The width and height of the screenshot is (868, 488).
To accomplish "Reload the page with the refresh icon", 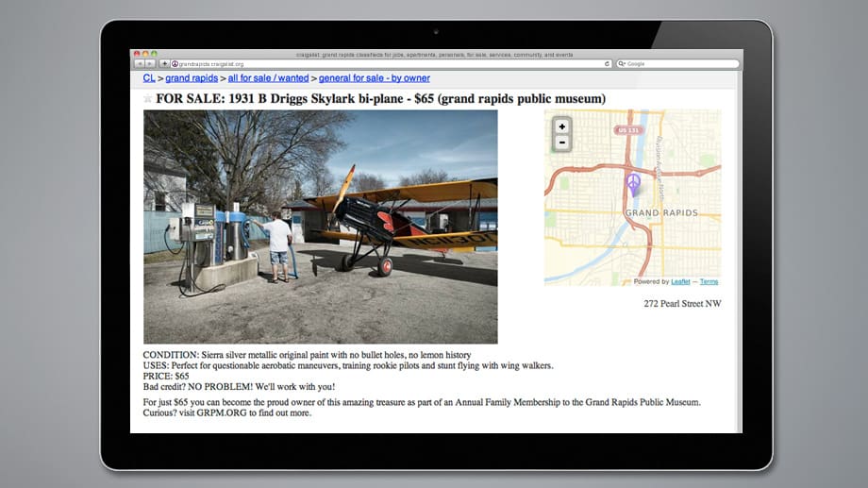I will click(x=607, y=64).
